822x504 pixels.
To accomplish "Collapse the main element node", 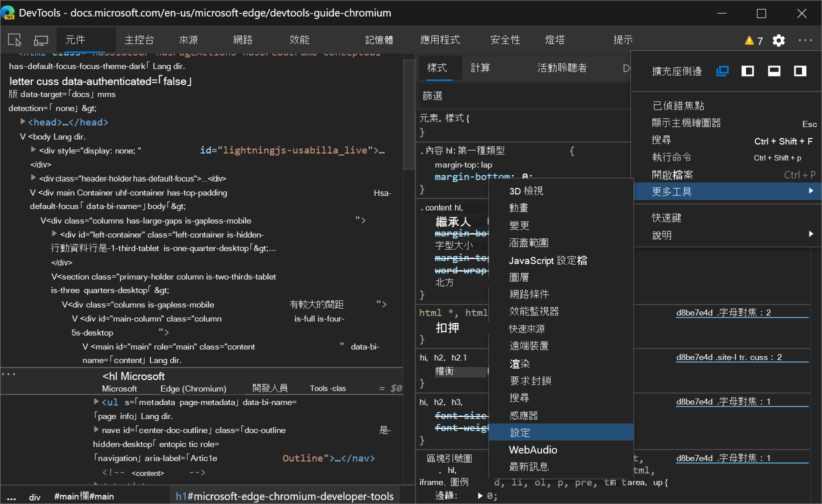I will pyautogui.click(x=85, y=346).
